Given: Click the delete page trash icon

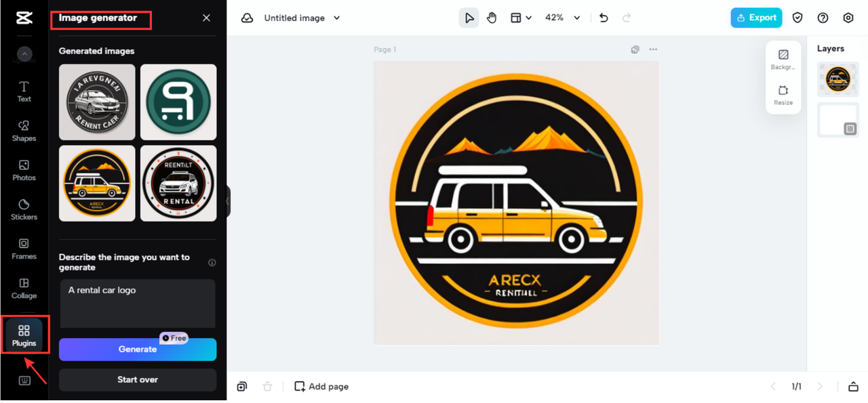Looking at the screenshot, I should click(x=267, y=387).
